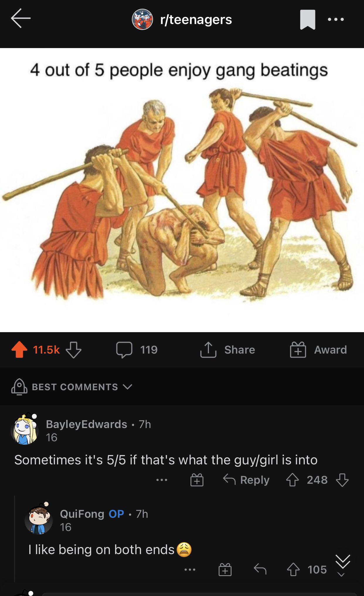The image size is (364, 596).
Task: Give an Award to the post
Action: click(x=319, y=350)
